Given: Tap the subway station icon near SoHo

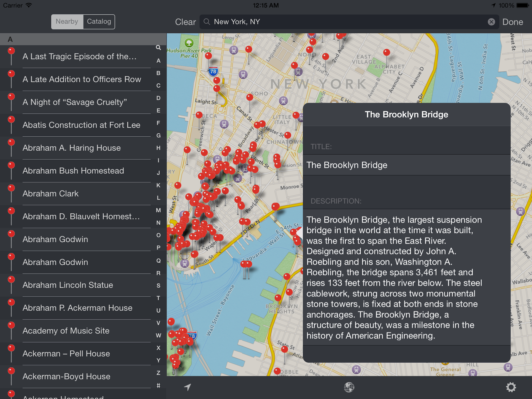Looking at the screenshot, I should (x=283, y=100).
